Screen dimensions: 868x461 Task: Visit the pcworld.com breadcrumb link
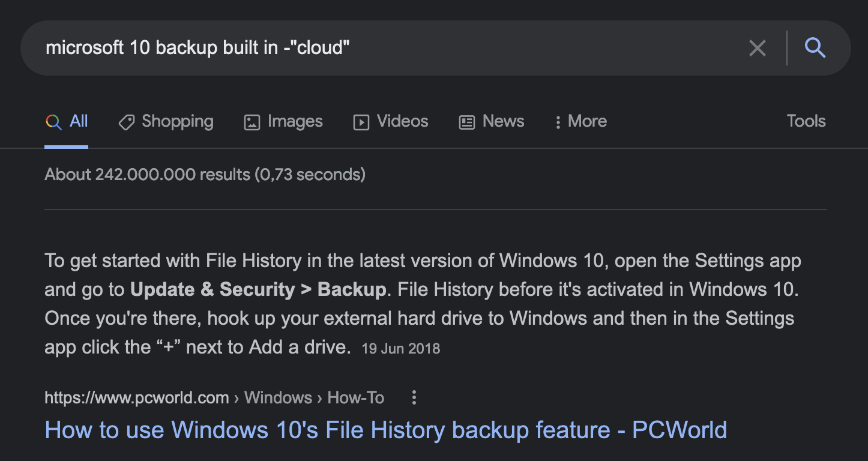point(136,397)
